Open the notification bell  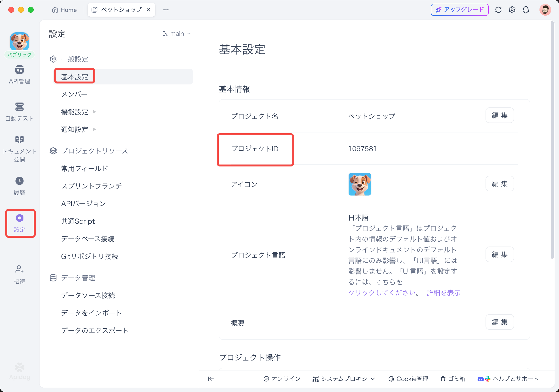(526, 10)
